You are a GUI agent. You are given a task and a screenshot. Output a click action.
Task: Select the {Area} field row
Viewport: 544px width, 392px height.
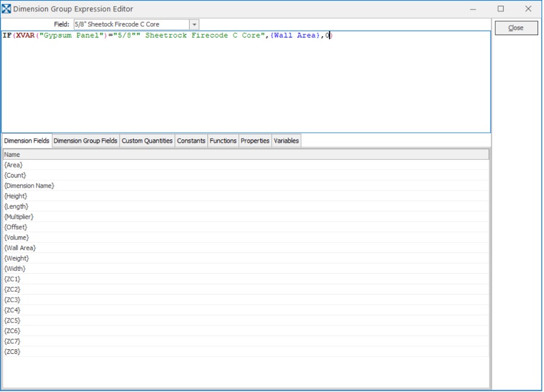click(246, 165)
